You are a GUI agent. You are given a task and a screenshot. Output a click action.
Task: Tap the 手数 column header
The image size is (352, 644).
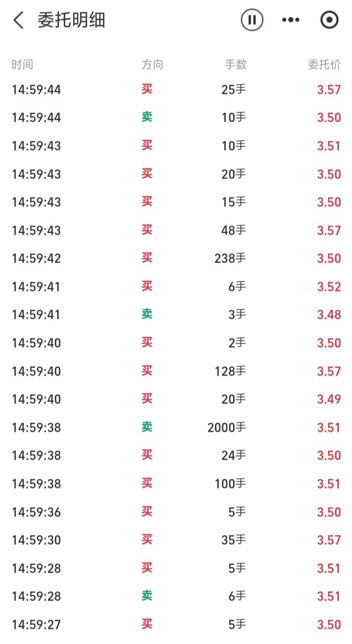click(x=235, y=65)
